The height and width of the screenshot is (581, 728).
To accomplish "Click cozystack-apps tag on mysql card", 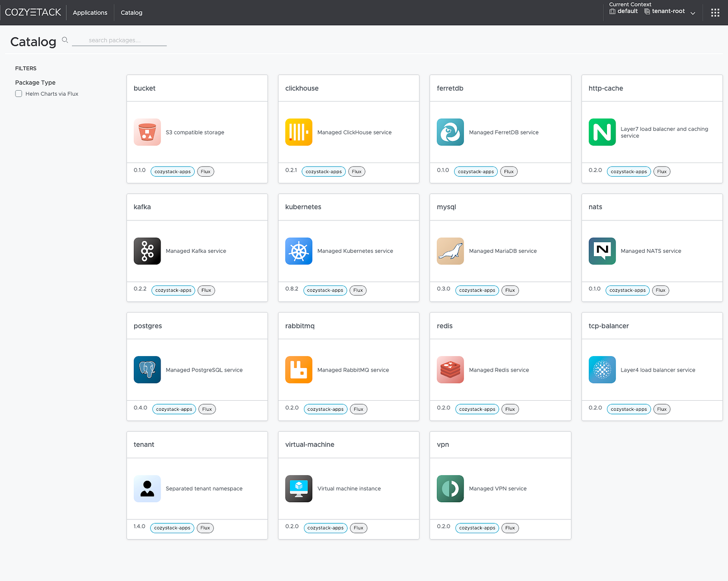I will (477, 290).
